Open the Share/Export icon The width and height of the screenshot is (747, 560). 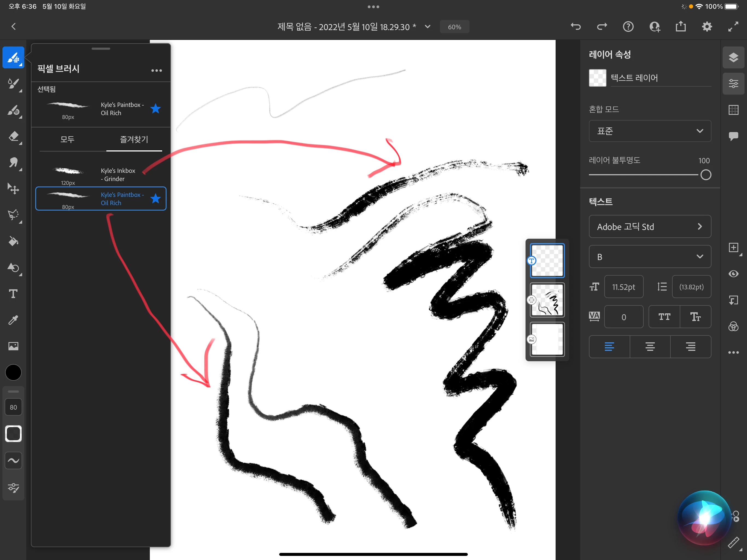[681, 27]
